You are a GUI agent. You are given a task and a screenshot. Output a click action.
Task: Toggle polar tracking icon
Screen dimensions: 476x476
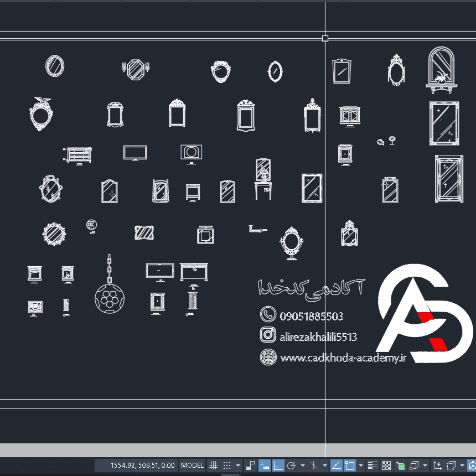point(292,465)
